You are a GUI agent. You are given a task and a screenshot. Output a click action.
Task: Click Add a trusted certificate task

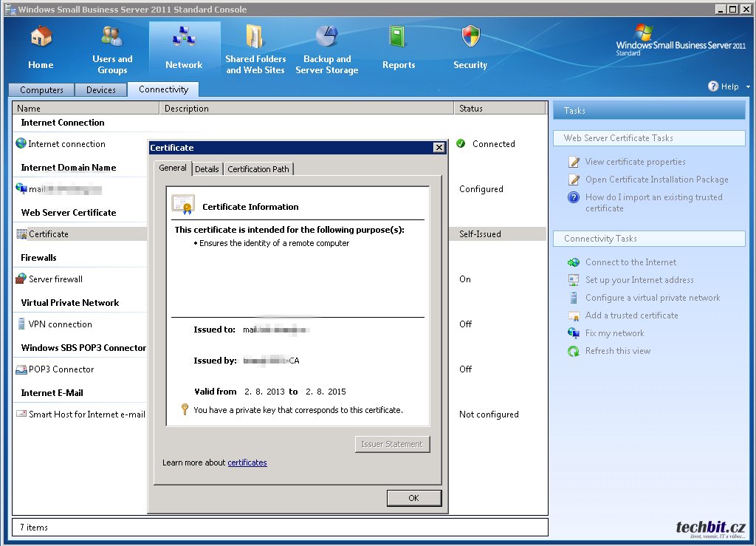coord(631,315)
